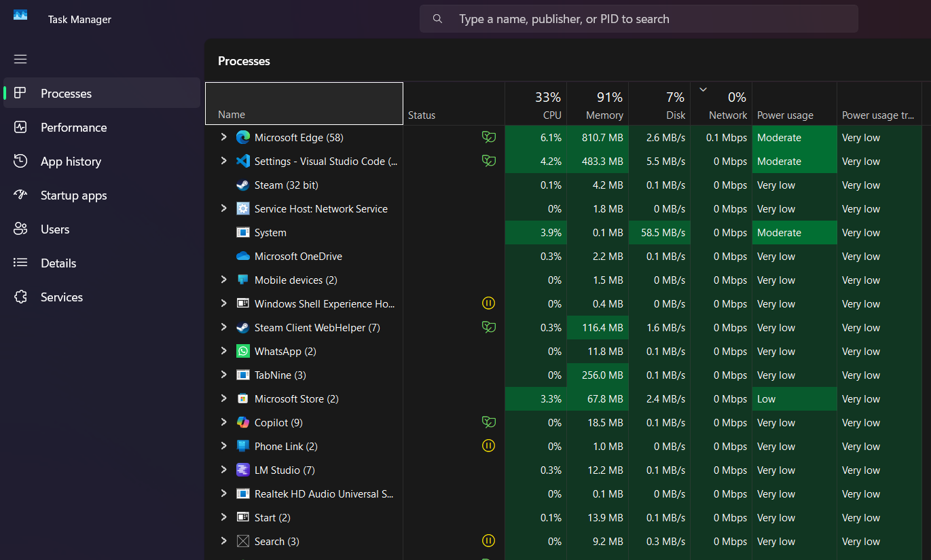931x560 pixels.
Task: Sort processes by CPU usage
Action: pyautogui.click(x=536, y=104)
